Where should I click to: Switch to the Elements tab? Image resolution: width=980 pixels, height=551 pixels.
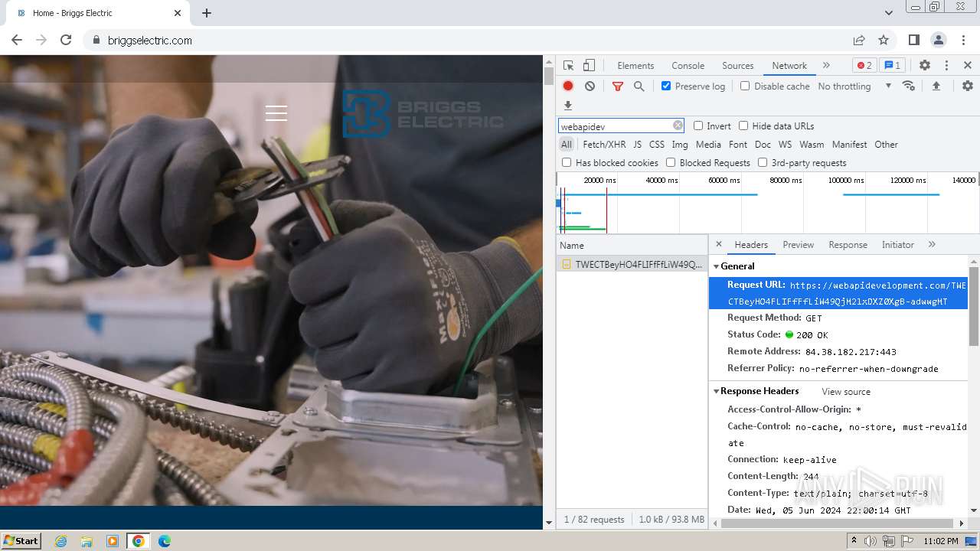pos(635,66)
